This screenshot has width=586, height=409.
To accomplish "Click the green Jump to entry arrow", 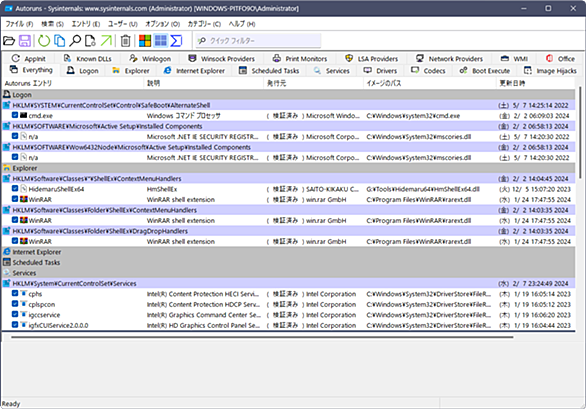I will [107, 41].
